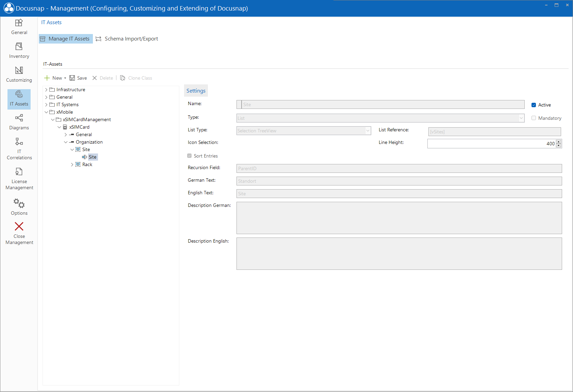Viewport: 573px width, 392px height.
Task: Click the red Close Management icon
Action: click(x=19, y=226)
